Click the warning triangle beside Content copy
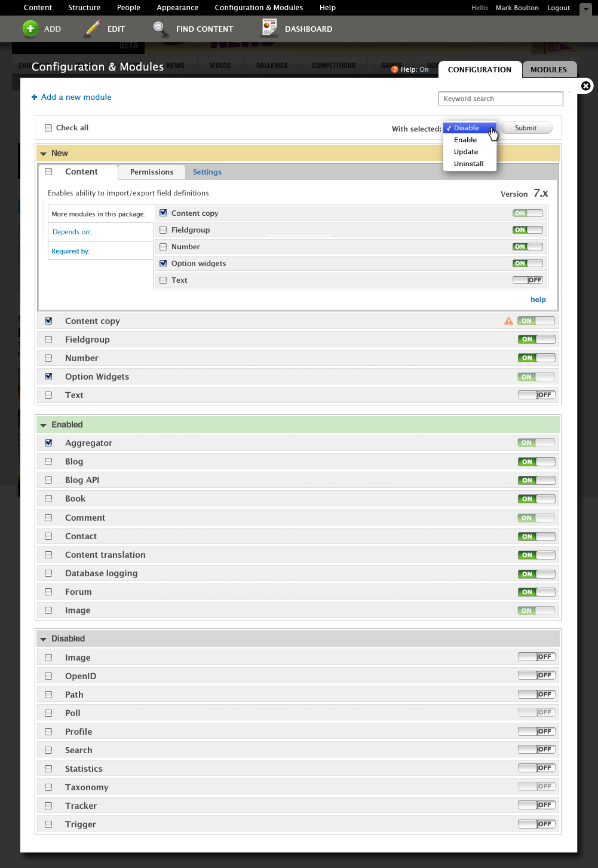 tap(508, 321)
